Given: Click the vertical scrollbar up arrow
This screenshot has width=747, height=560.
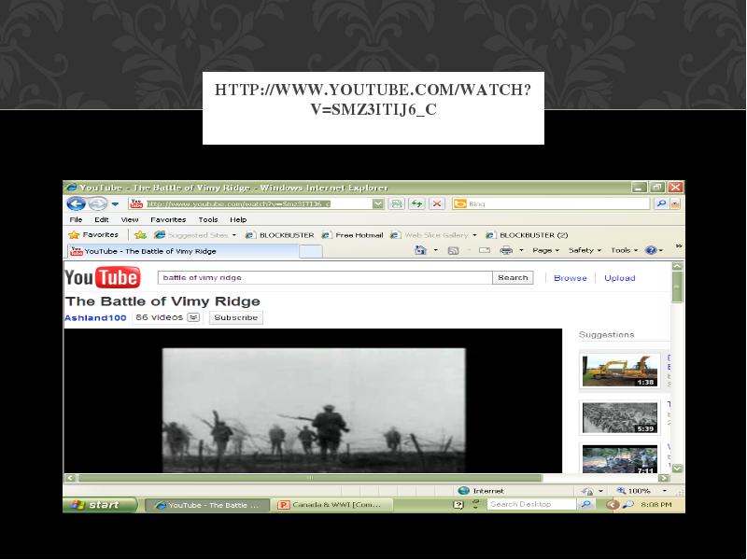Looking at the screenshot, I should (677, 266).
